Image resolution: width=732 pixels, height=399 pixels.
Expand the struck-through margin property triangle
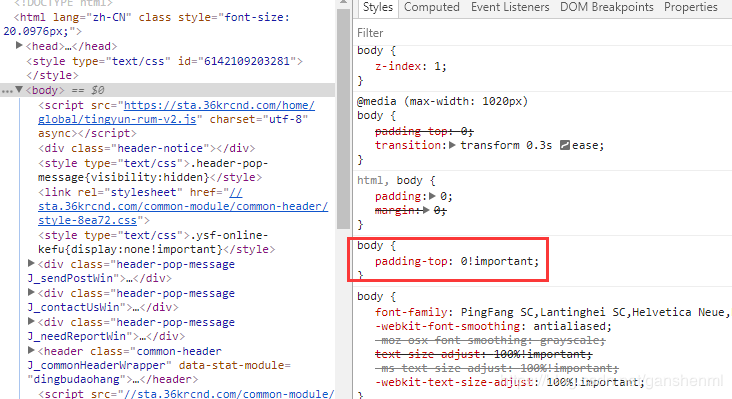coord(426,210)
